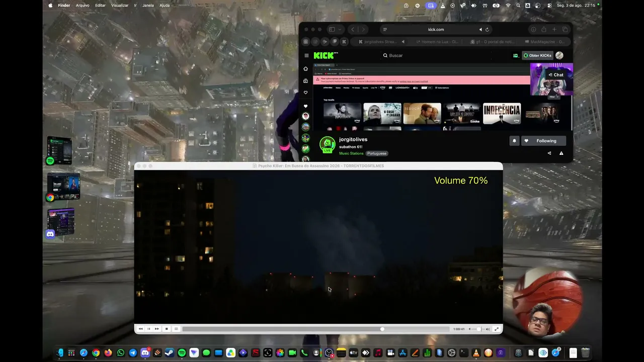Click the KICK logo in Safari

coord(325,55)
